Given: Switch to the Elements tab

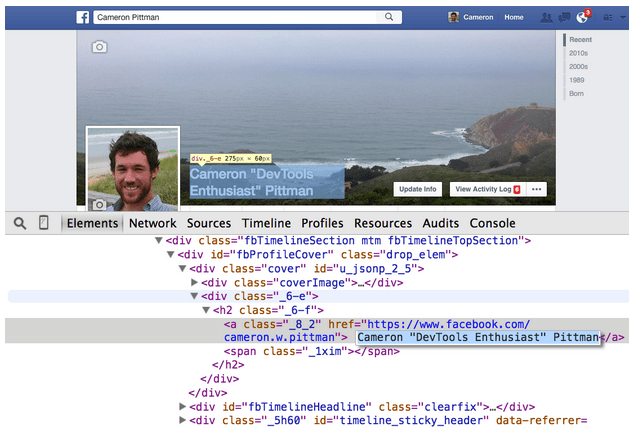Looking at the screenshot, I should tap(92, 223).
